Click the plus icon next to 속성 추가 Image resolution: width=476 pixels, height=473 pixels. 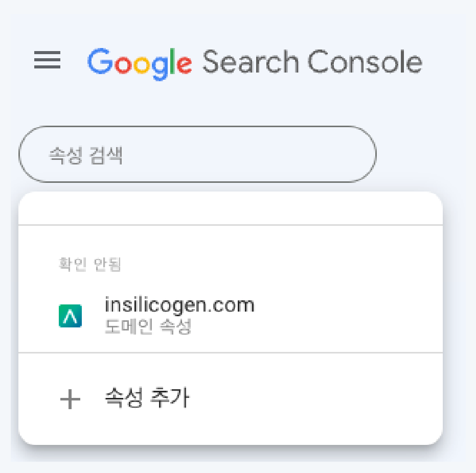click(x=71, y=400)
